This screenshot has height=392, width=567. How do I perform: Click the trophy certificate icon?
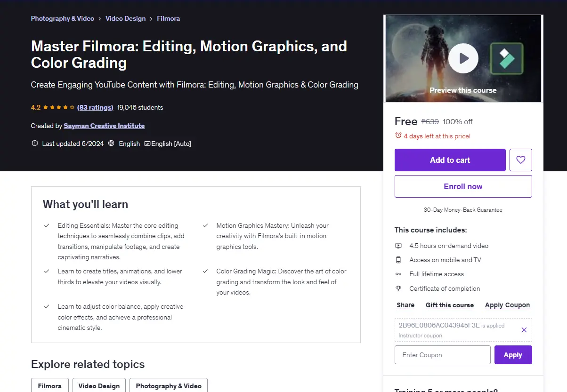[x=398, y=288]
